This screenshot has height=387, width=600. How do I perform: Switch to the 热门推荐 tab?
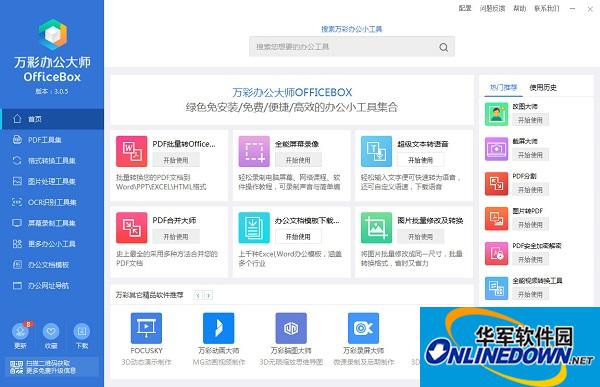point(503,87)
